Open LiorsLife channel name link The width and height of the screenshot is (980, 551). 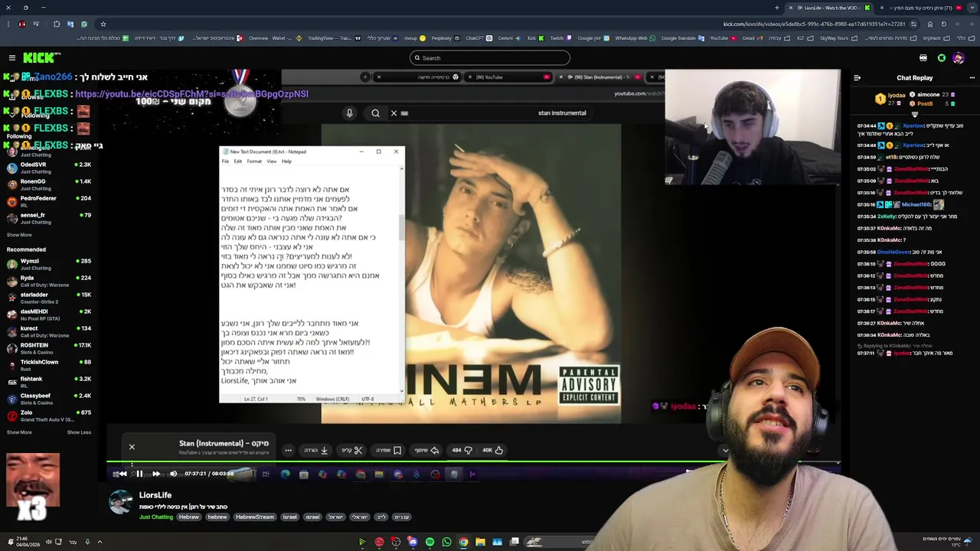(x=155, y=495)
